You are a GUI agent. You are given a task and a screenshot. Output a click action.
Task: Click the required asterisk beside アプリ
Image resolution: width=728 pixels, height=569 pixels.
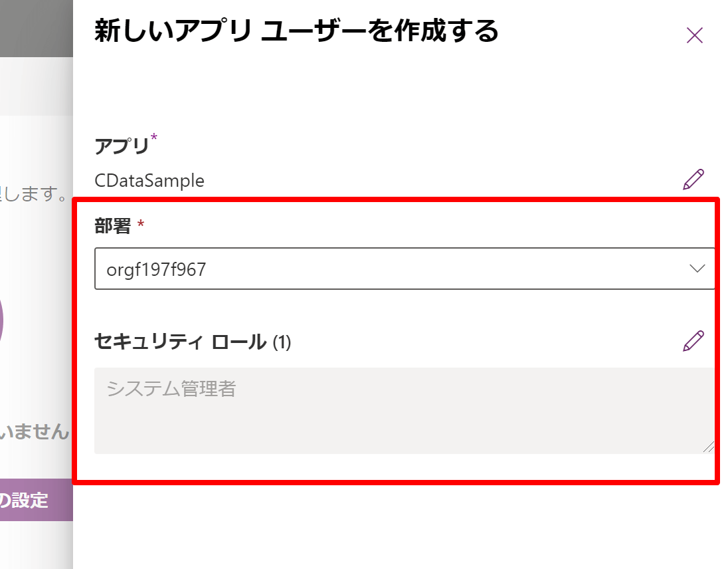154,138
